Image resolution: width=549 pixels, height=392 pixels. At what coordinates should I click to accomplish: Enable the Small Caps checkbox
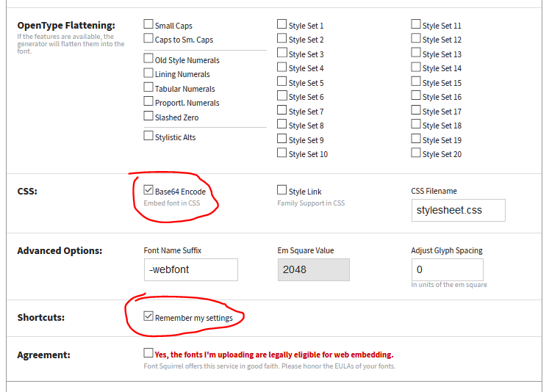coord(148,24)
